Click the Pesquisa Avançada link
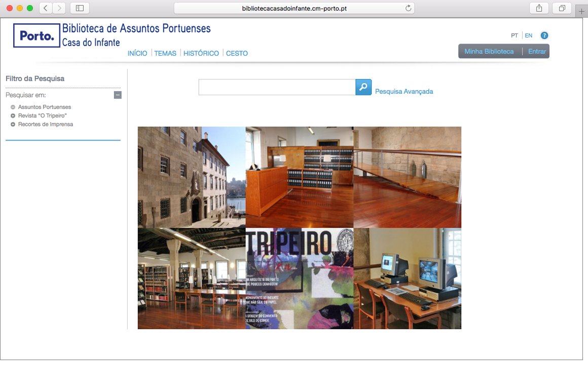 [404, 92]
